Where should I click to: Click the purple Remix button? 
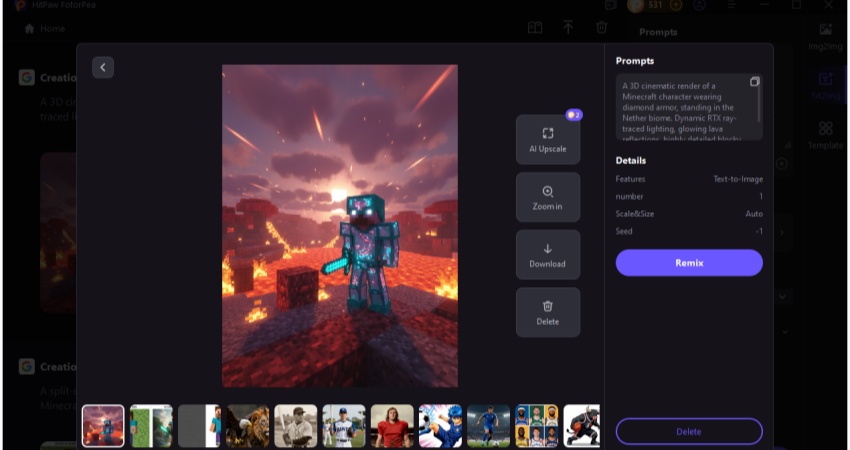coord(689,263)
